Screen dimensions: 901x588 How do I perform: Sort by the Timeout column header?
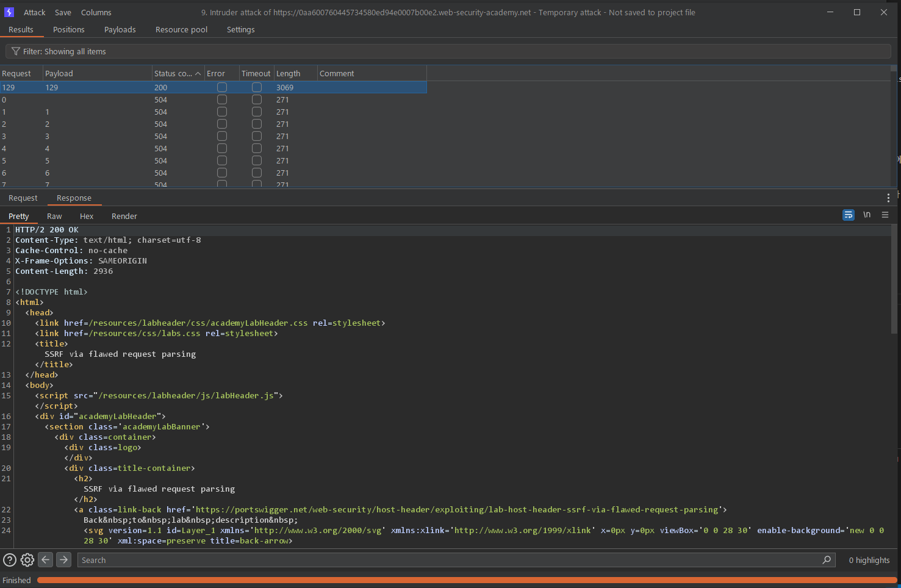(256, 73)
